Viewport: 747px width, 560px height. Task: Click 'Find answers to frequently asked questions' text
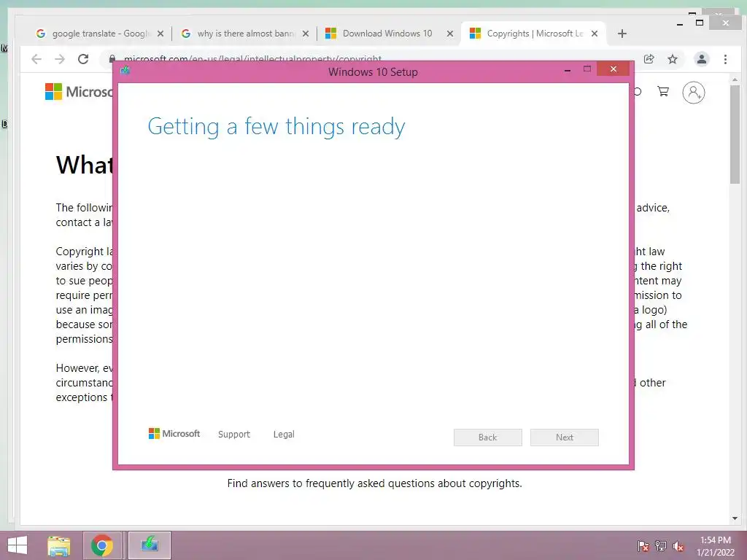[x=374, y=483]
